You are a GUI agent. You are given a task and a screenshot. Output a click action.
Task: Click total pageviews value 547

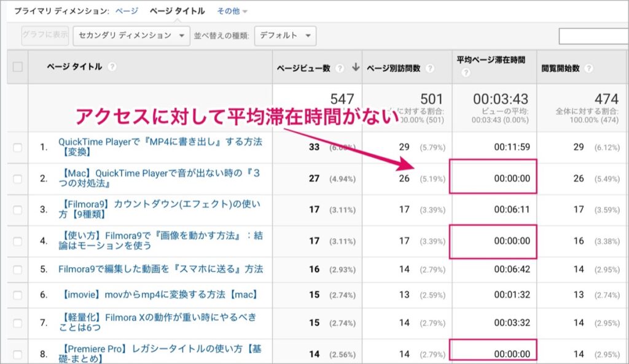342,99
